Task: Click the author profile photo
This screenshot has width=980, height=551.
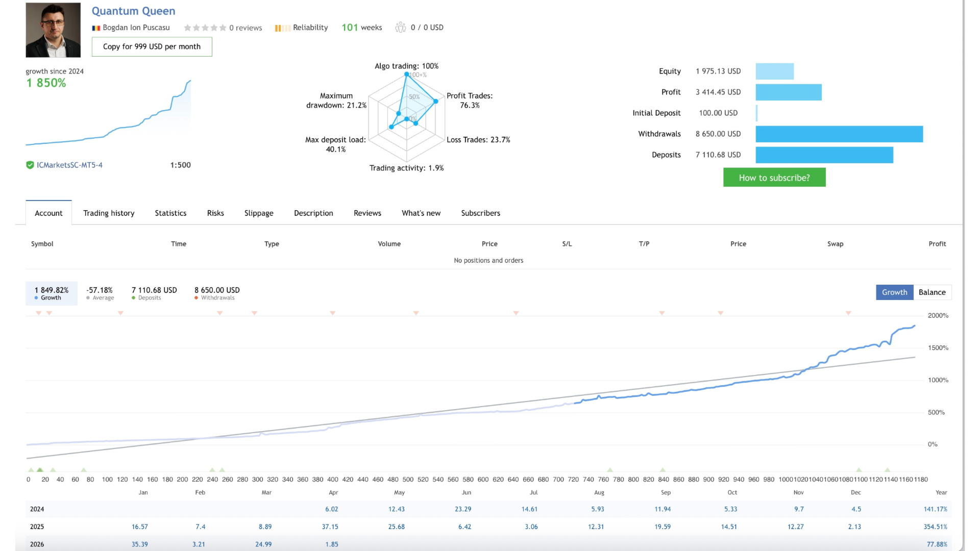Action: [53, 30]
